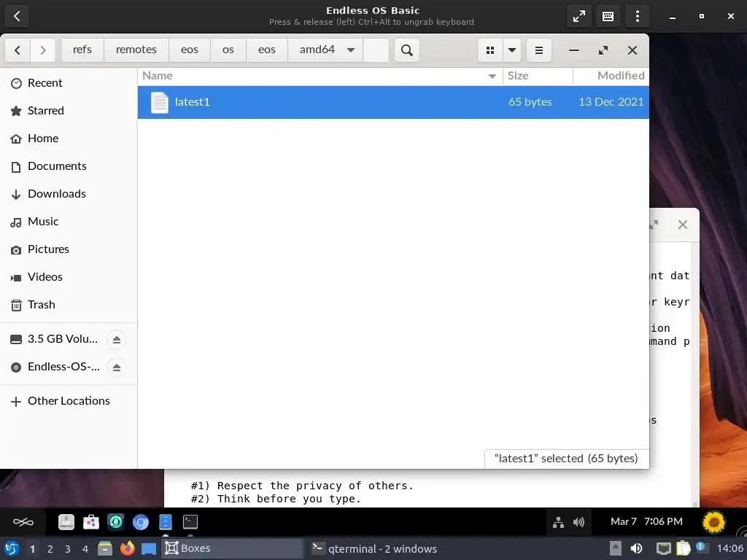Image resolution: width=747 pixels, height=560 pixels.
Task: Sort files by the Name column
Action: [320, 76]
